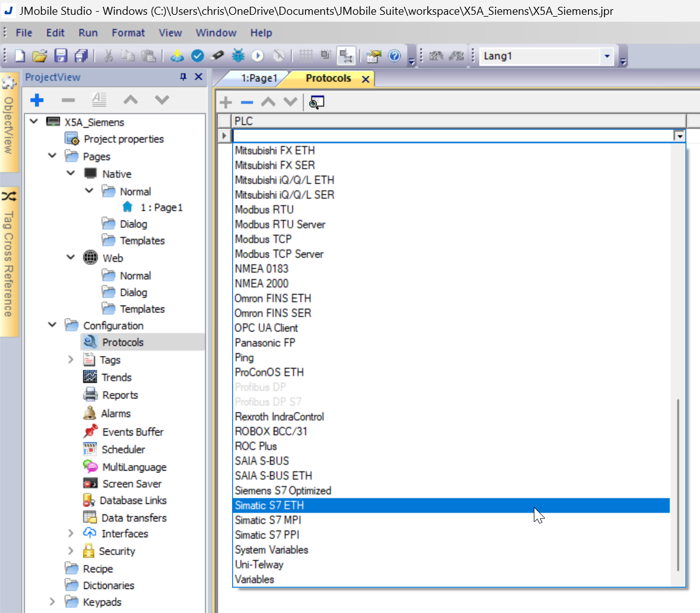Click the move protocol up arrow

pos(268,102)
